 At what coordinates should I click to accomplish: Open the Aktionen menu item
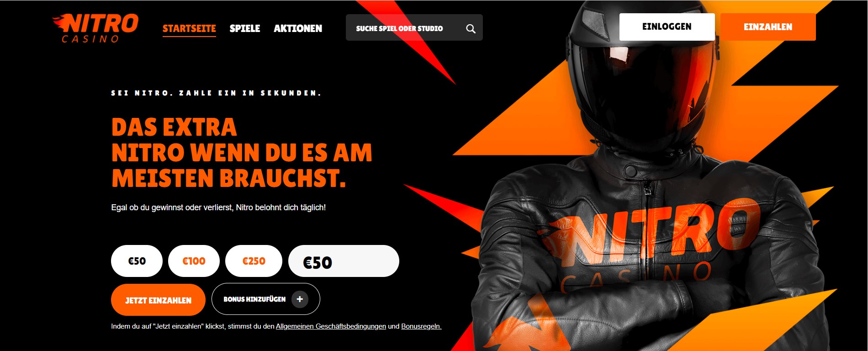[x=298, y=28]
